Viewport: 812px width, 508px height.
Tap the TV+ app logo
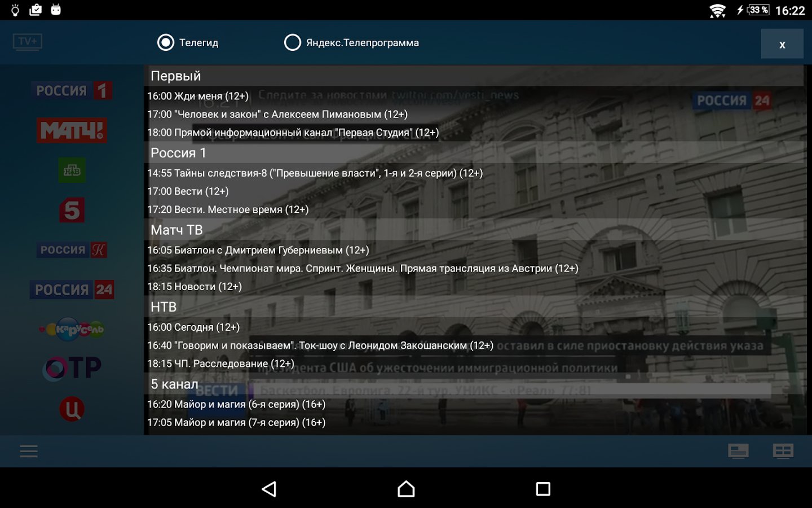click(x=27, y=42)
